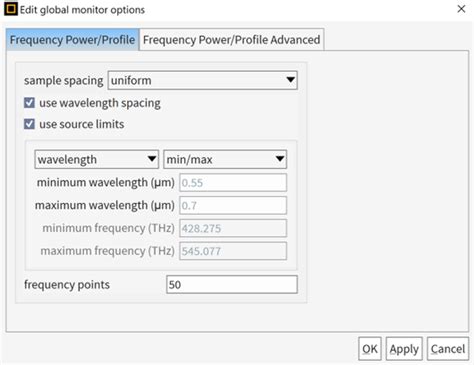The image size is (474, 365).
Task: Click the minimum wavelength field
Action: point(233,182)
